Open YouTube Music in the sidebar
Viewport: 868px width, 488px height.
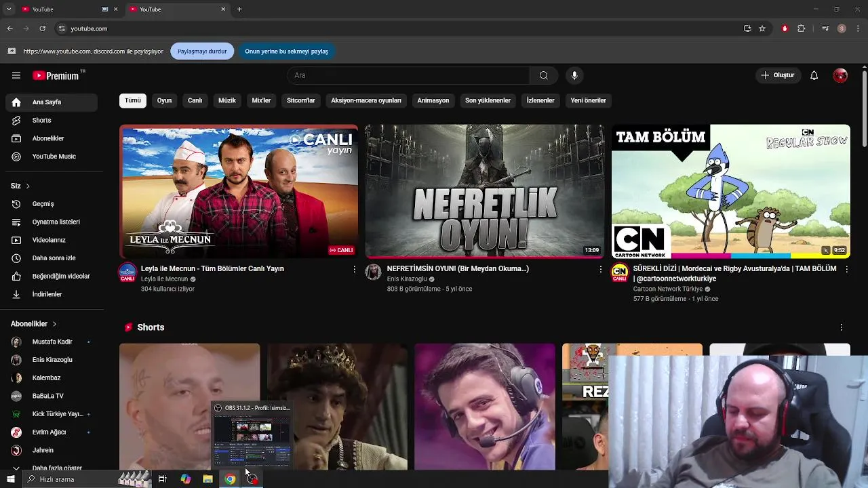pos(52,157)
